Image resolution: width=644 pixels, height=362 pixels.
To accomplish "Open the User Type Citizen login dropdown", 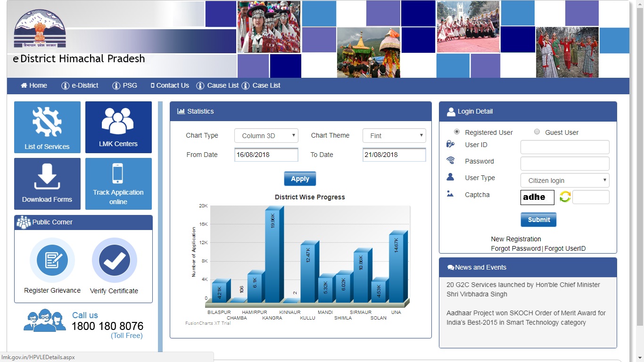I will coord(564,180).
